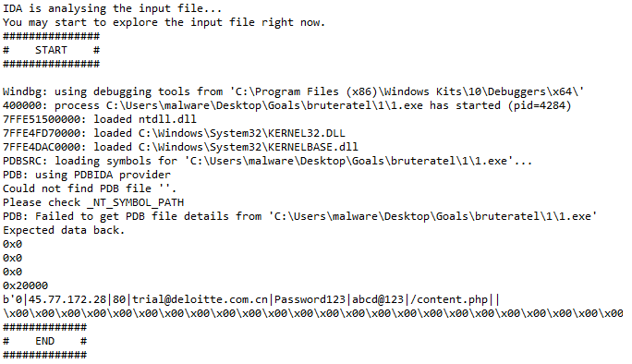Click the PDBSRC loading symbols line
632x364 pixels.
coord(268,162)
